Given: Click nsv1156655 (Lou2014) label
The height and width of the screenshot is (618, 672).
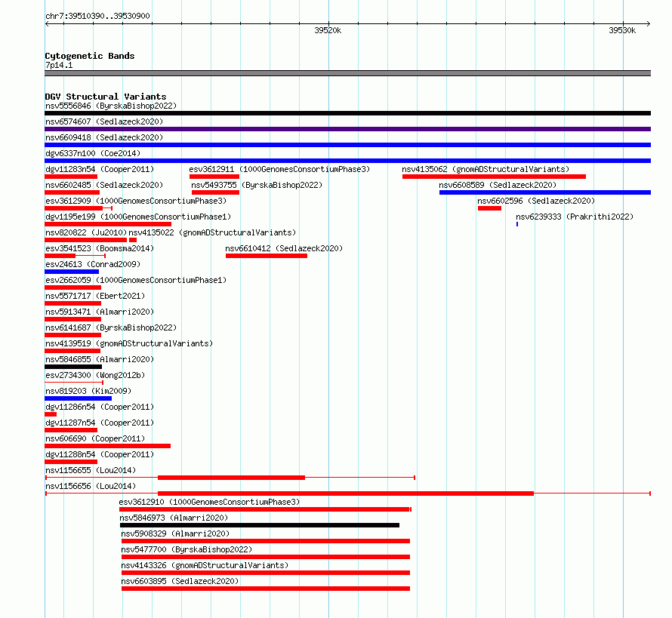Looking at the screenshot, I should (91, 470).
